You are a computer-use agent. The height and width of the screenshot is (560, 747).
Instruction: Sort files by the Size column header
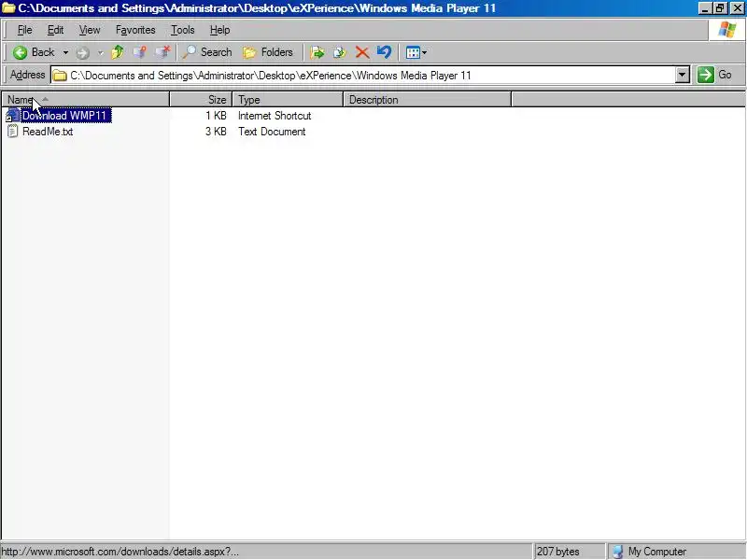[x=201, y=100]
